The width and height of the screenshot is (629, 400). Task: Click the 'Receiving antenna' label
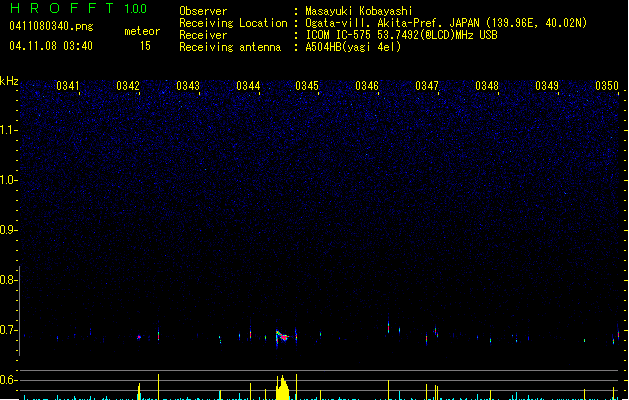click(x=230, y=47)
